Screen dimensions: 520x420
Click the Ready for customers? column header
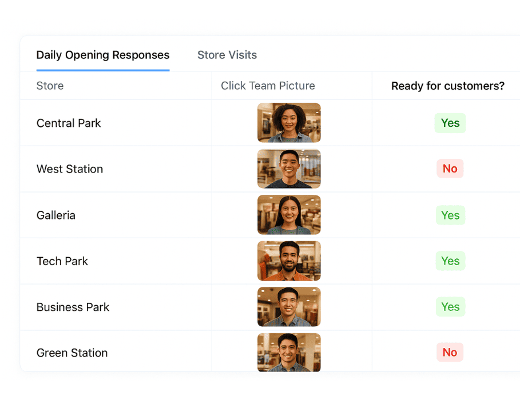point(447,86)
